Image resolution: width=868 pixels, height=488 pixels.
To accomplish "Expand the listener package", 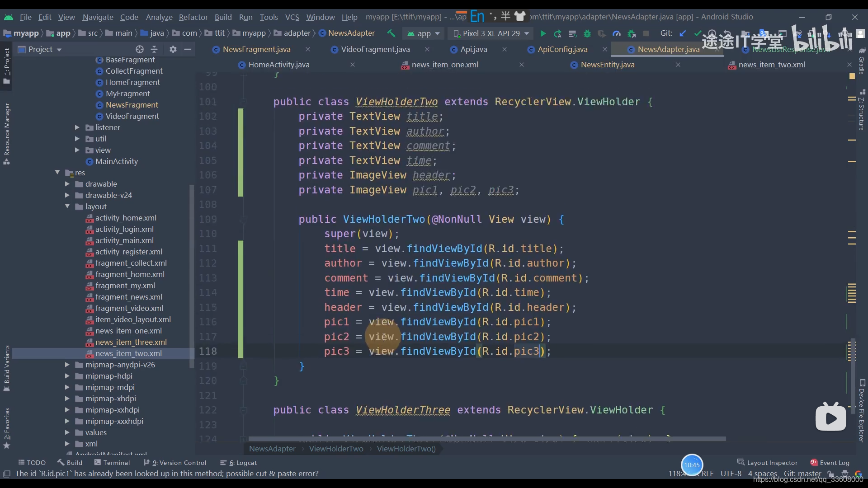I will [x=77, y=127].
